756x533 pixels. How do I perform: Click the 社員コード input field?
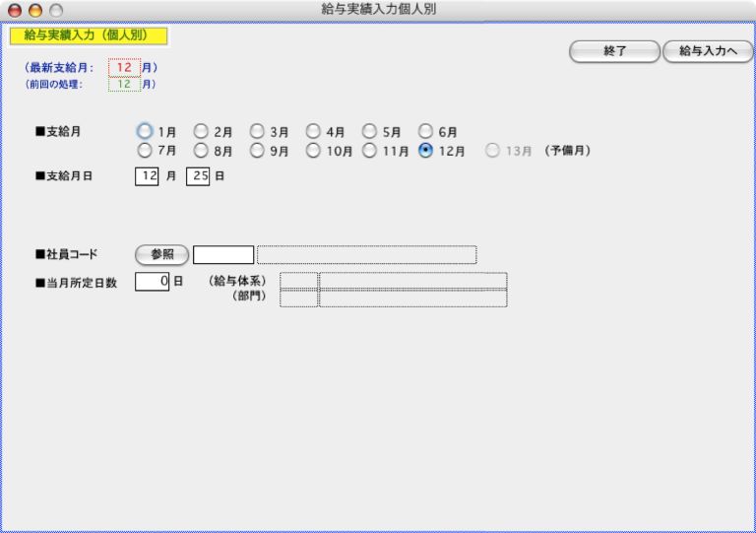tap(223, 255)
